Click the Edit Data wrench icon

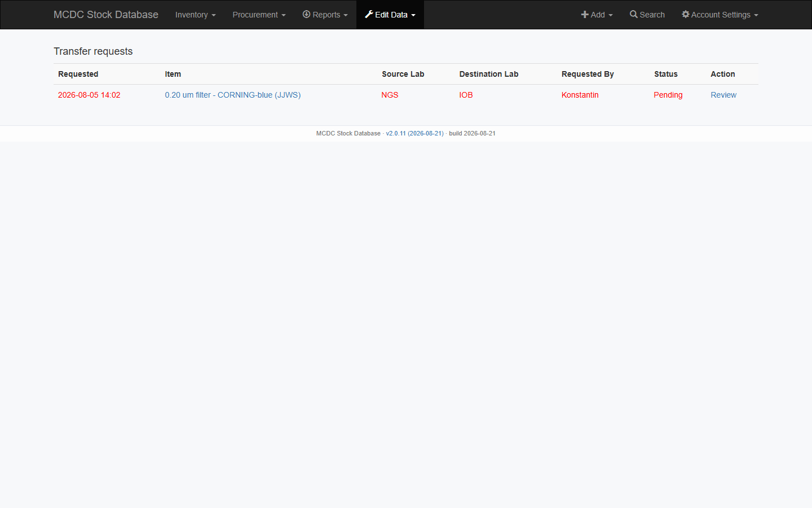tap(369, 14)
